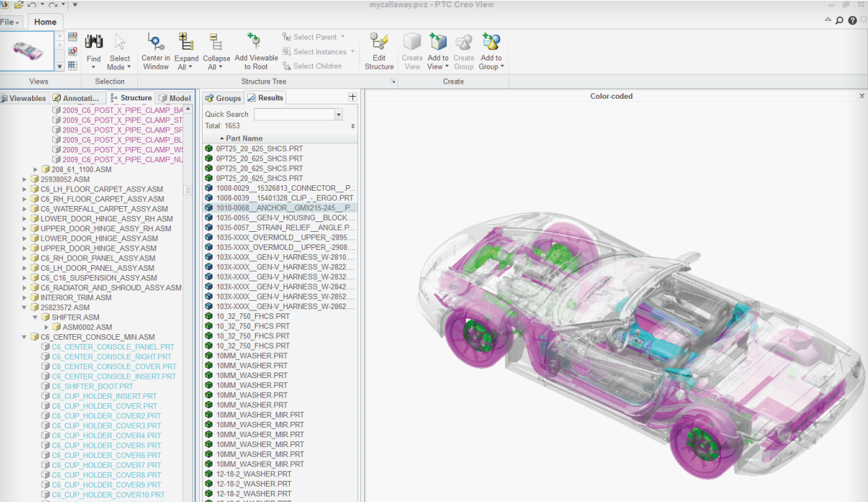Expand the results options double chevron
The height and width of the screenshot is (502, 868).
352,126
